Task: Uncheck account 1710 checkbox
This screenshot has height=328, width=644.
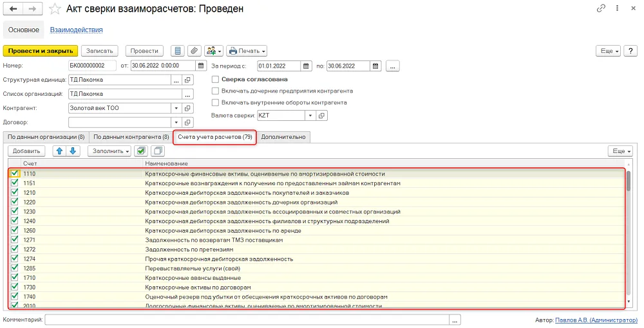Action: click(15, 277)
